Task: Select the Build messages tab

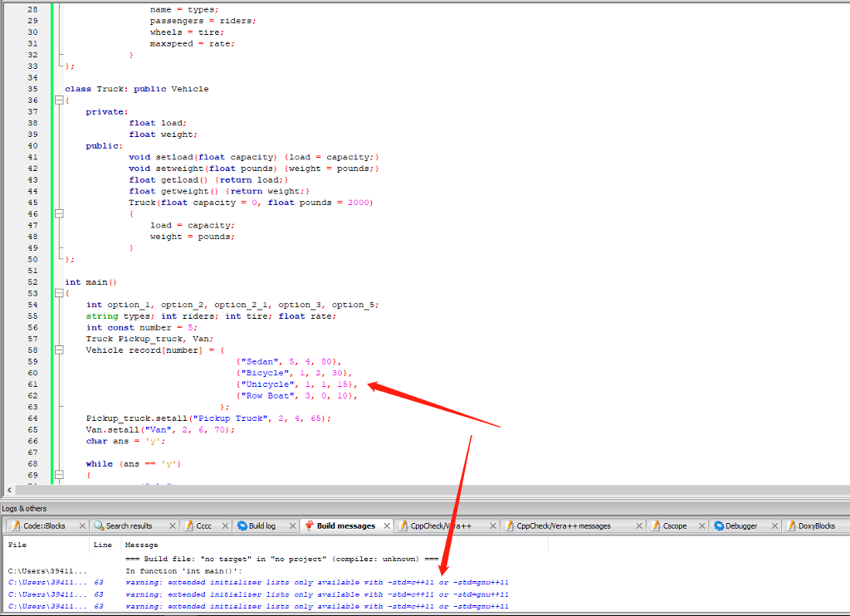Action: [x=346, y=526]
